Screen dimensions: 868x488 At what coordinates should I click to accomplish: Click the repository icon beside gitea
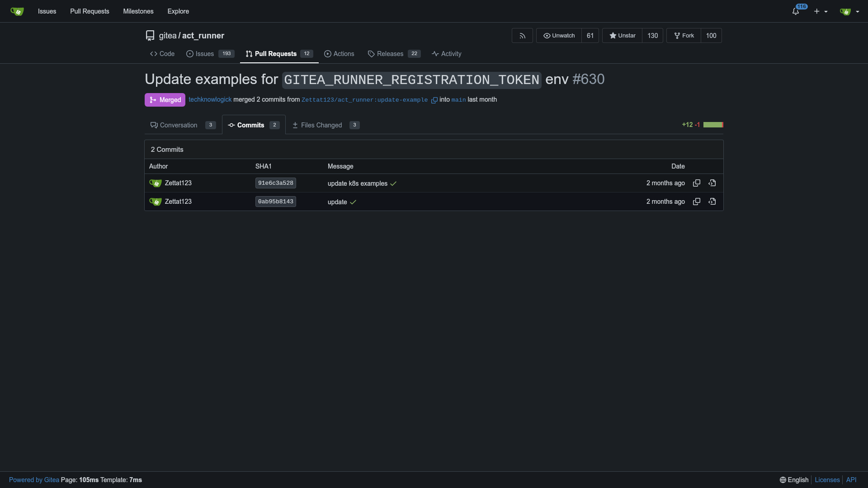(x=150, y=36)
